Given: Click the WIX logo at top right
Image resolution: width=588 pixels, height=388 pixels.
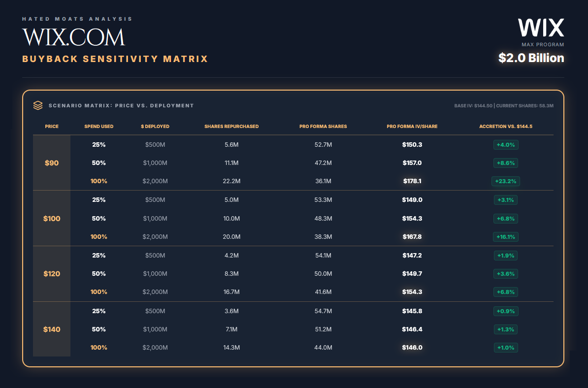Looking at the screenshot, I should 541,28.
